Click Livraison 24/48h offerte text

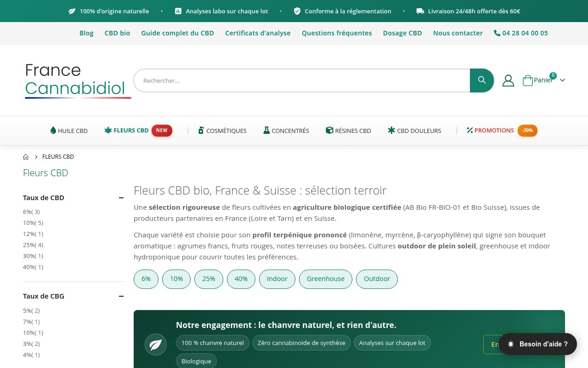pos(474,11)
